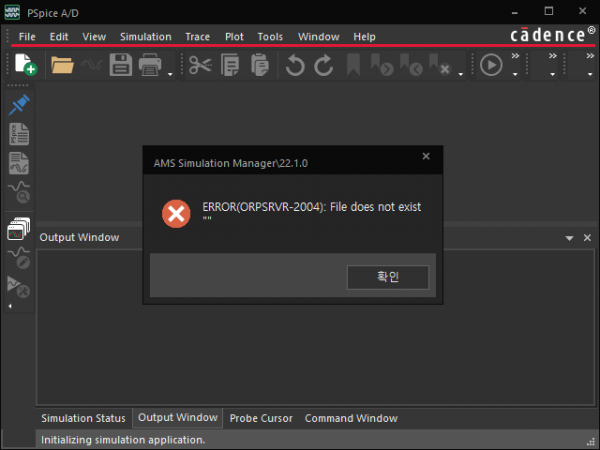Go to next bookmark icon
600x450 pixels.
(x=382, y=64)
